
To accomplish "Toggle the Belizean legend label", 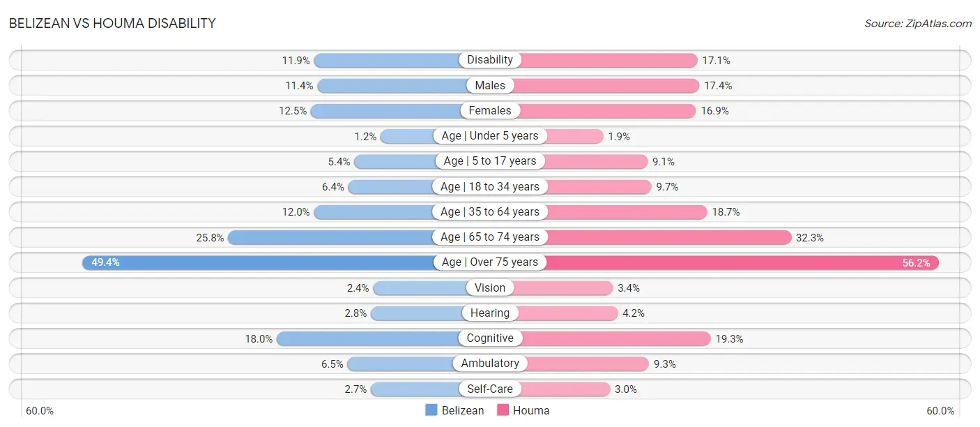I will (463, 410).
